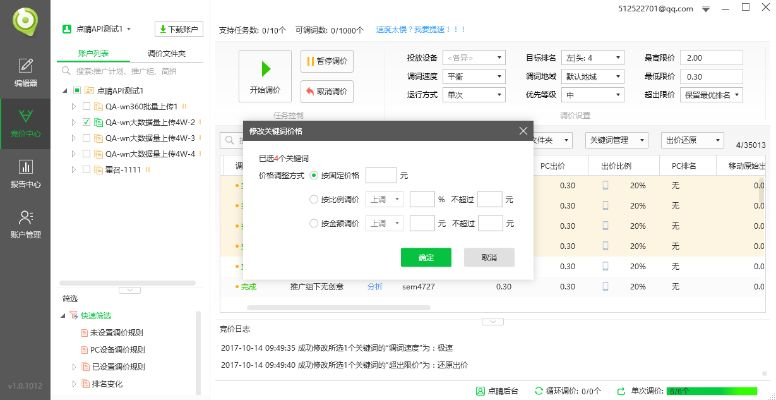
Task: Open the 超出限价 保留最优排名 dropdown
Action: pos(711,95)
